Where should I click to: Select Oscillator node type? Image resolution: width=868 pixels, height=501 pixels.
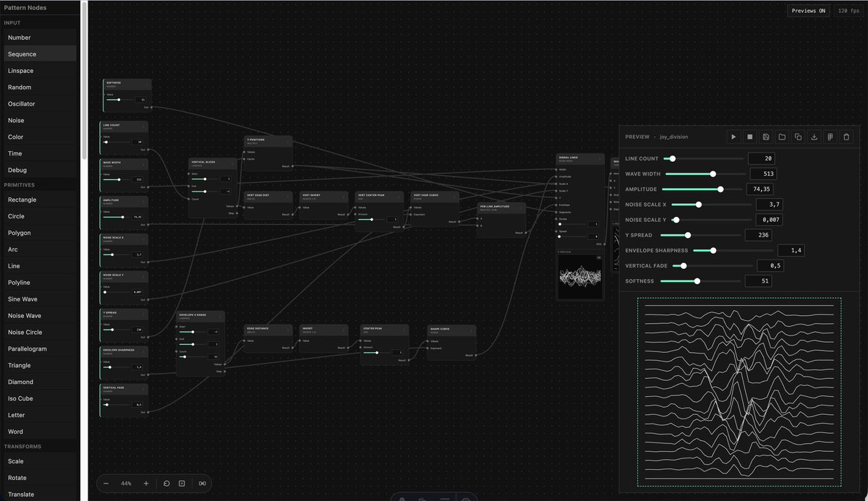click(x=40, y=104)
